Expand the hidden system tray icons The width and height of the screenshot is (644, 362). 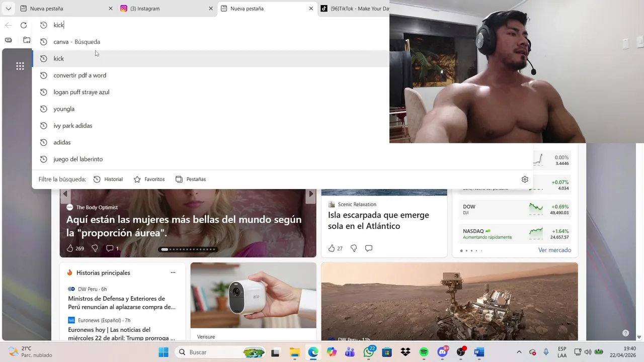519,352
